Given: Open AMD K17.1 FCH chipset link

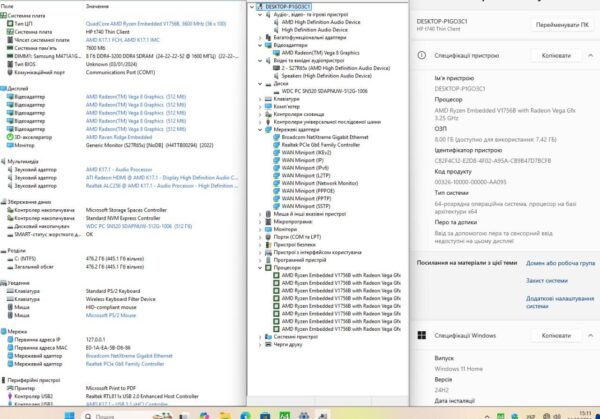Looking at the screenshot, I should point(122,40).
